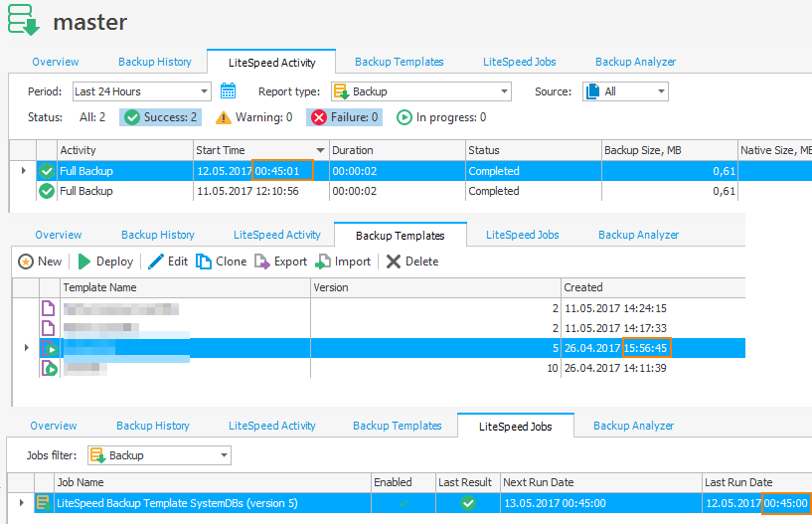
Task: Open the top Backup Analyzer tab
Action: coord(635,62)
